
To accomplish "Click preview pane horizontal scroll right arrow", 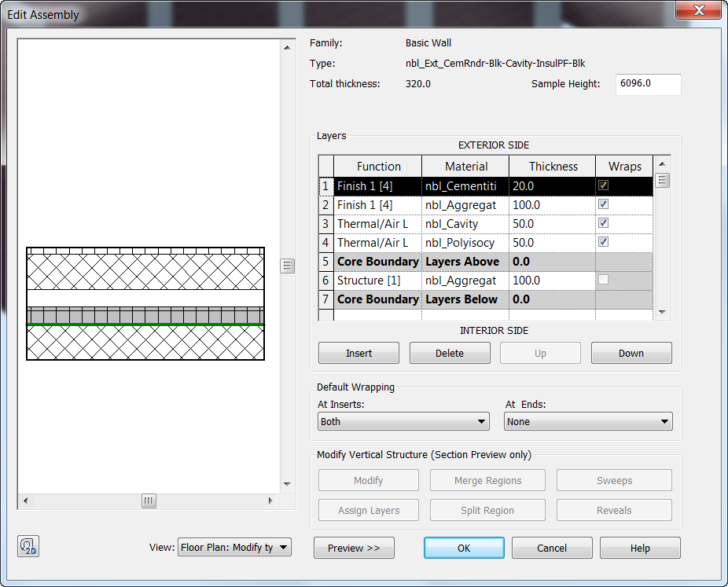I will (x=270, y=501).
